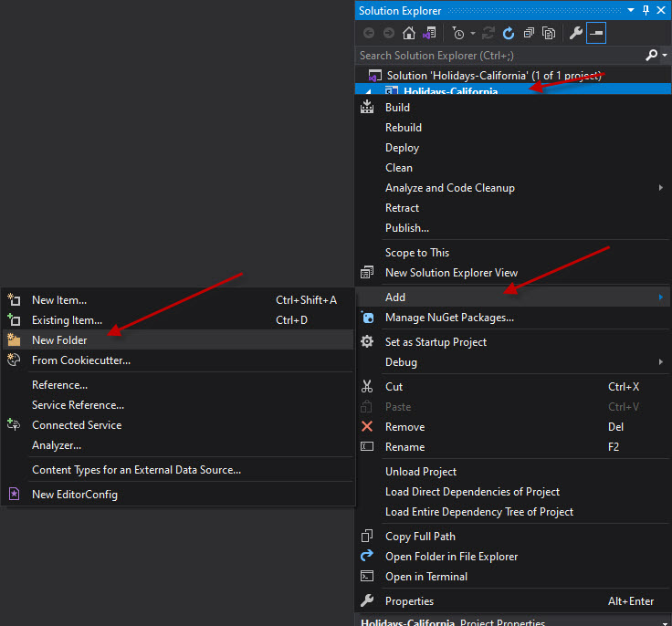672x626 pixels.
Task: Click the Home icon in Solution Explorer toolbar
Action: tap(408, 33)
